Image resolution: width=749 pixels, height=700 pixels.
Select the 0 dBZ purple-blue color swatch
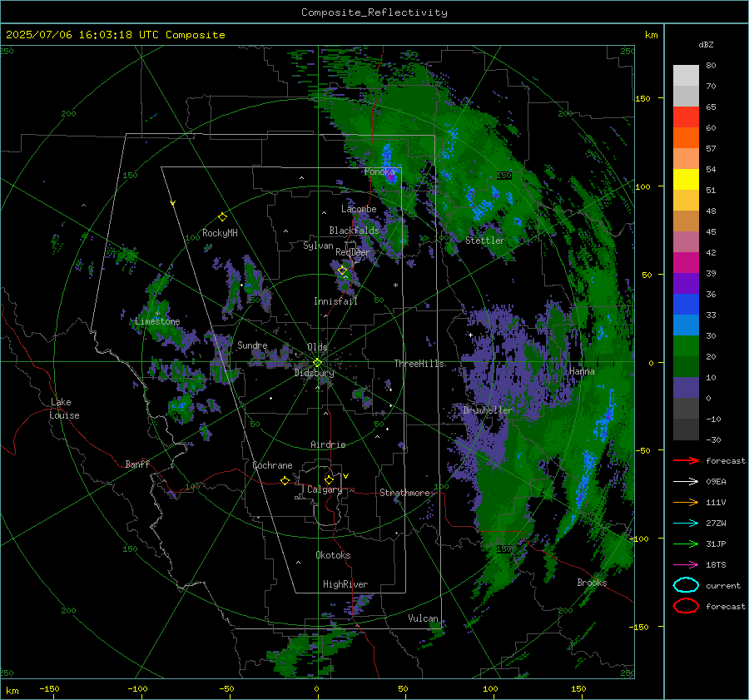(686, 387)
